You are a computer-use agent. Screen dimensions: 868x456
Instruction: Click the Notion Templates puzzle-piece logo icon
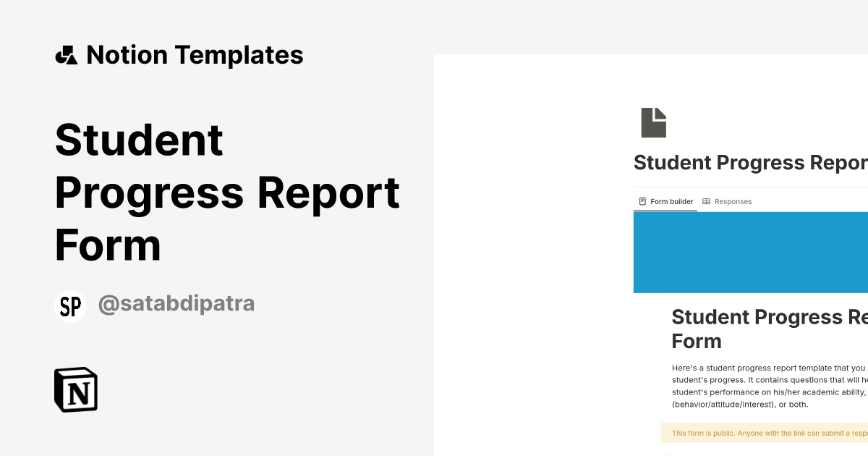[67, 54]
